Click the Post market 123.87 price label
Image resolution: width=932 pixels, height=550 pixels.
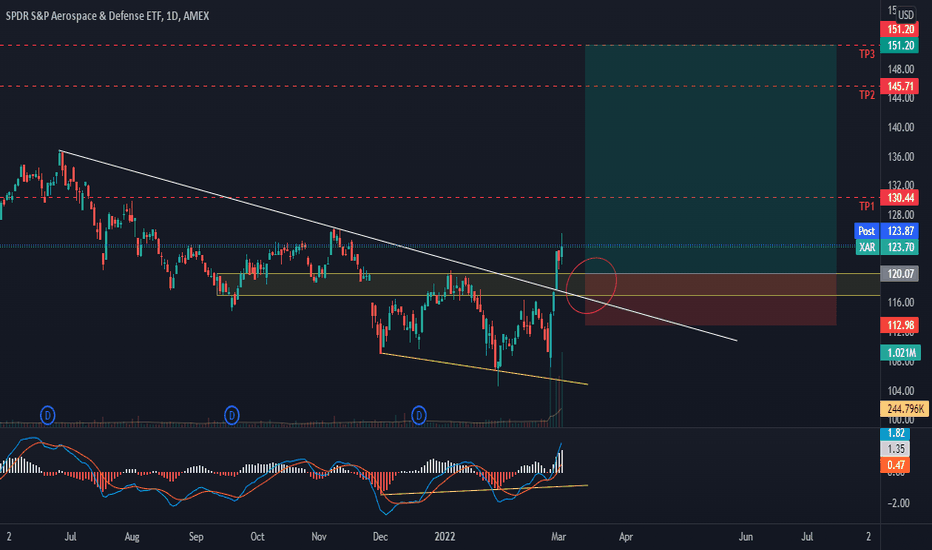click(886, 231)
